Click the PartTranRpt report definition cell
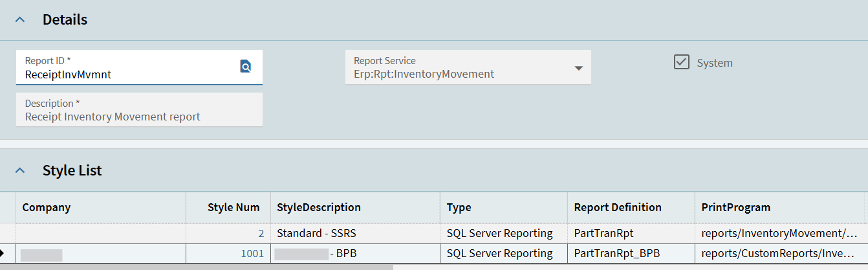The height and width of the screenshot is (270, 868). pyautogui.click(x=603, y=233)
